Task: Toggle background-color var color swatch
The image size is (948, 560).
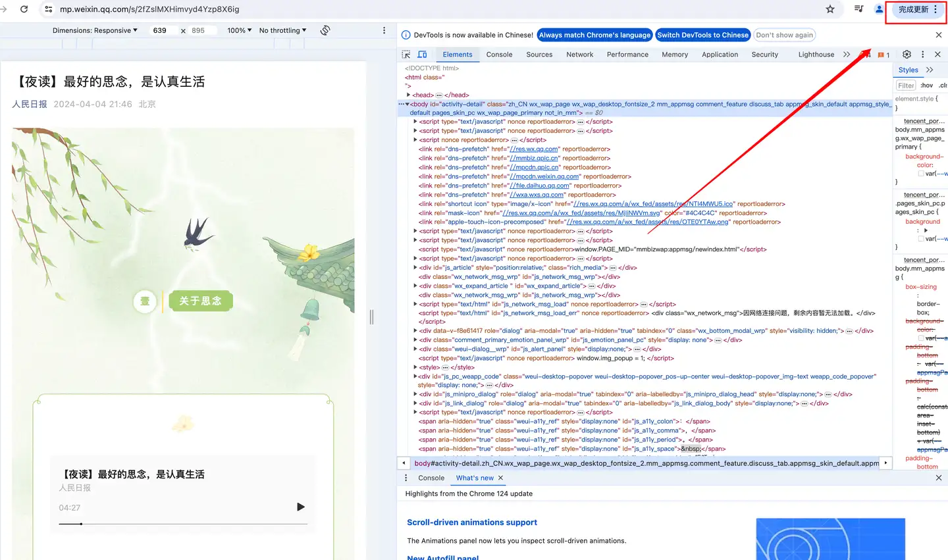Action: coord(921,174)
